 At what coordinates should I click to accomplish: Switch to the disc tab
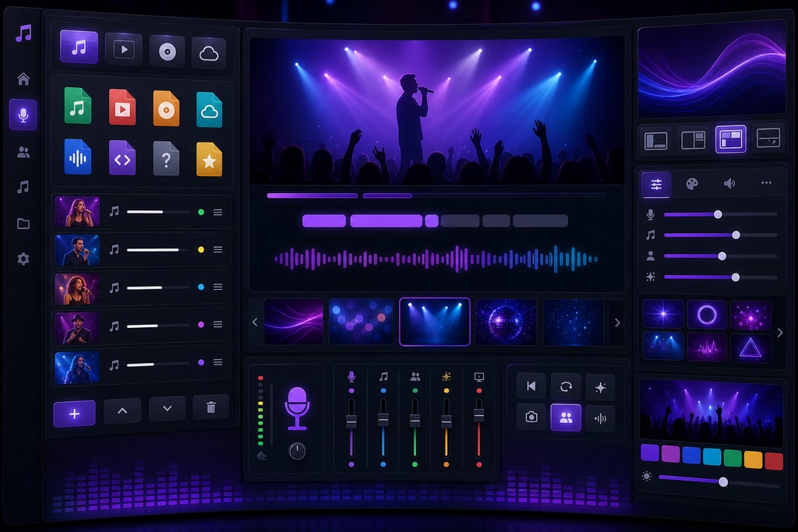pyautogui.click(x=168, y=51)
